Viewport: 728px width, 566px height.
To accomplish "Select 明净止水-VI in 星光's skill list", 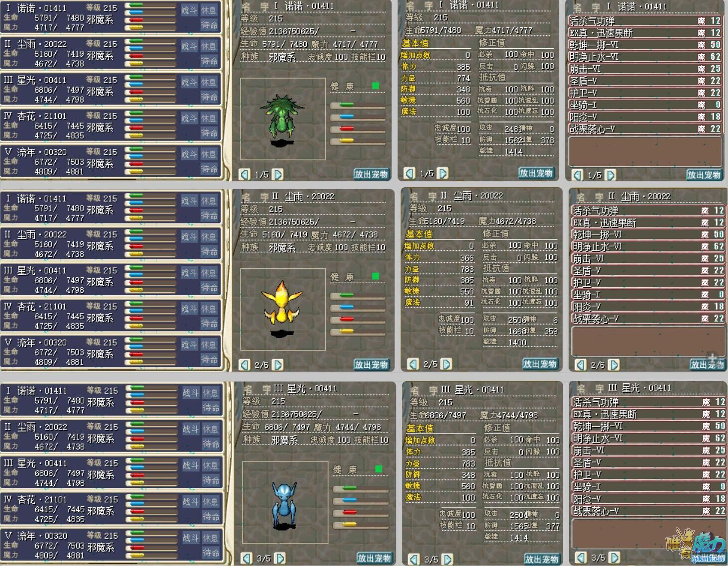I will (x=647, y=439).
